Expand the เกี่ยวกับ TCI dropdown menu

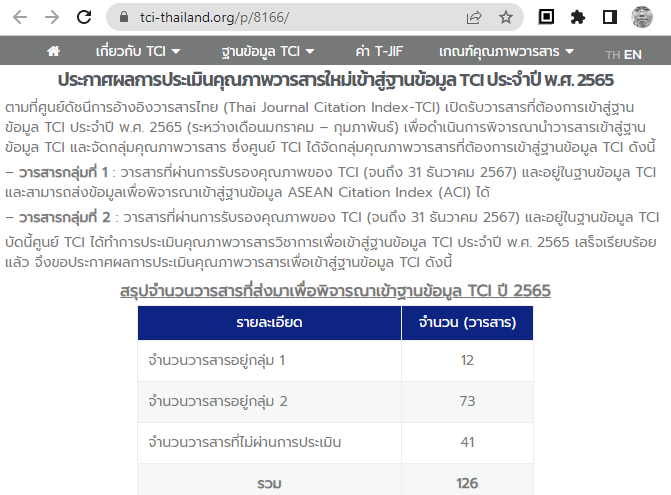pos(138,51)
